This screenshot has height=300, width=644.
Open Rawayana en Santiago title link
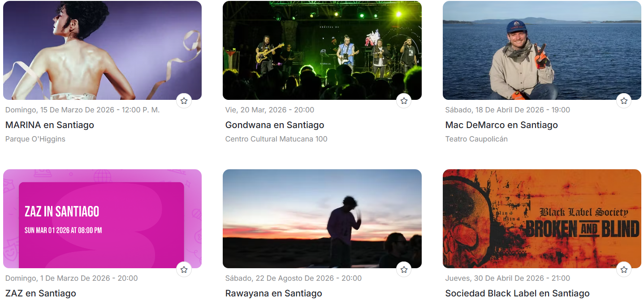click(x=274, y=293)
